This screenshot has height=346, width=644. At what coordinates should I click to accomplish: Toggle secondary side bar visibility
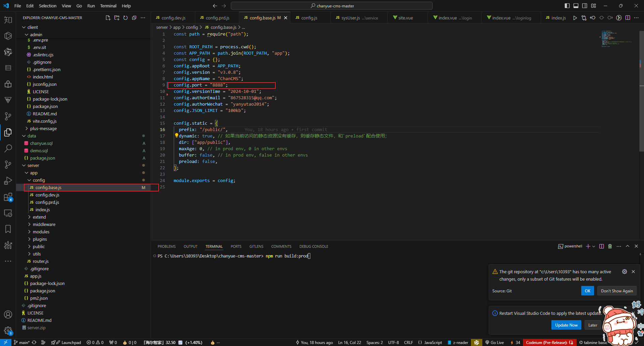point(585,6)
